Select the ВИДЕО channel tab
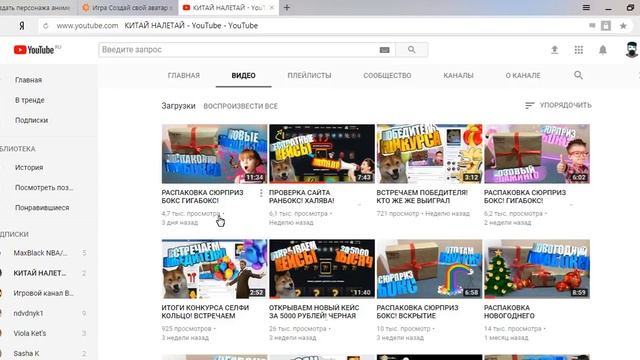This screenshot has width=640, height=360. (x=244, y=76)
